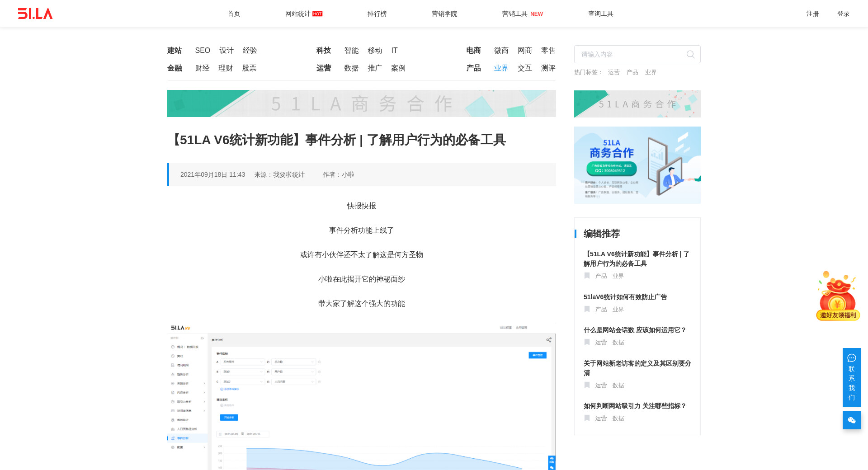Click the contact us chat icon
The image size is (868, 470).
[851, 358]
